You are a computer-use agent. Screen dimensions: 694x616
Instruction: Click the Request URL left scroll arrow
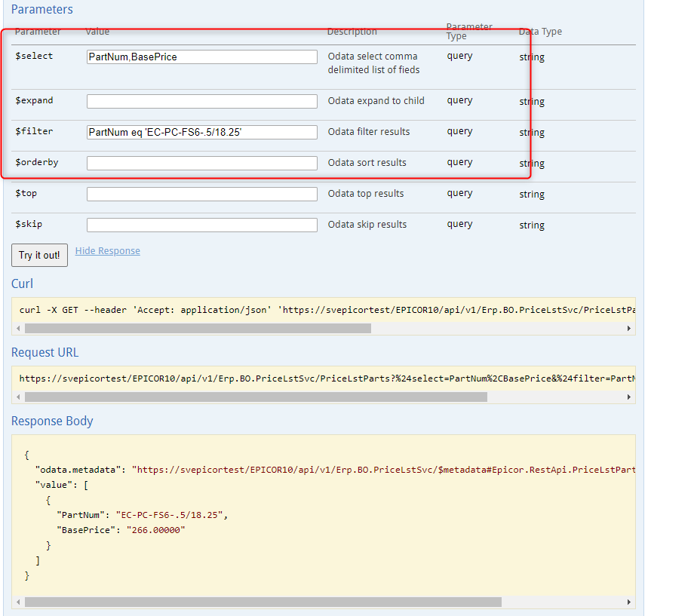pos(18,397)
